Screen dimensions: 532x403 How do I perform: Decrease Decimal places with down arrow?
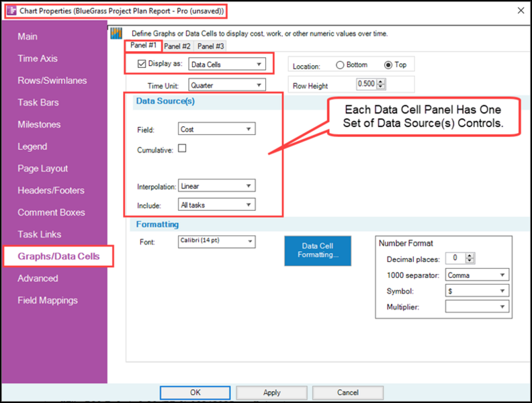[470, 261]
